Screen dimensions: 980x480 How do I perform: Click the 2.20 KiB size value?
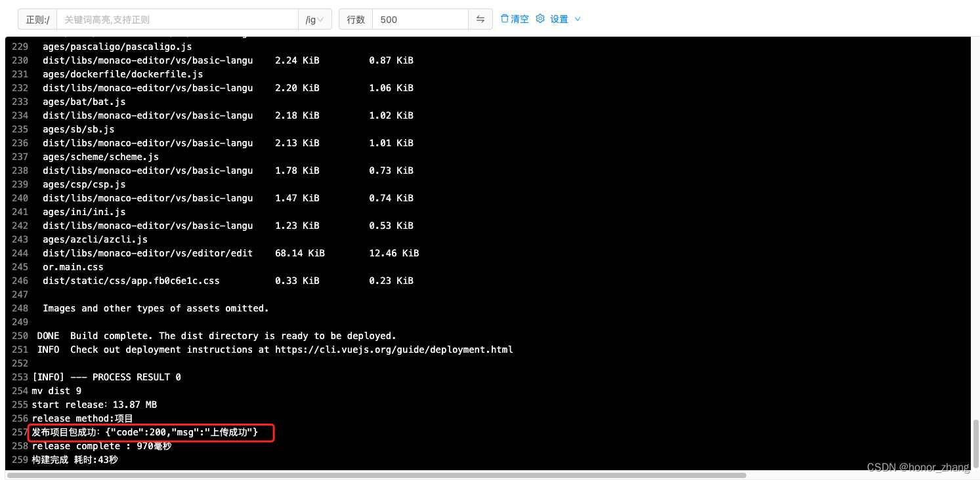point(297,88)
